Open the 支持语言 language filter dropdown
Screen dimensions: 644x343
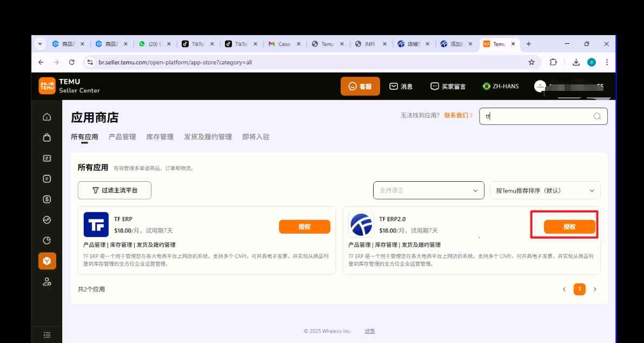(428, 190)
